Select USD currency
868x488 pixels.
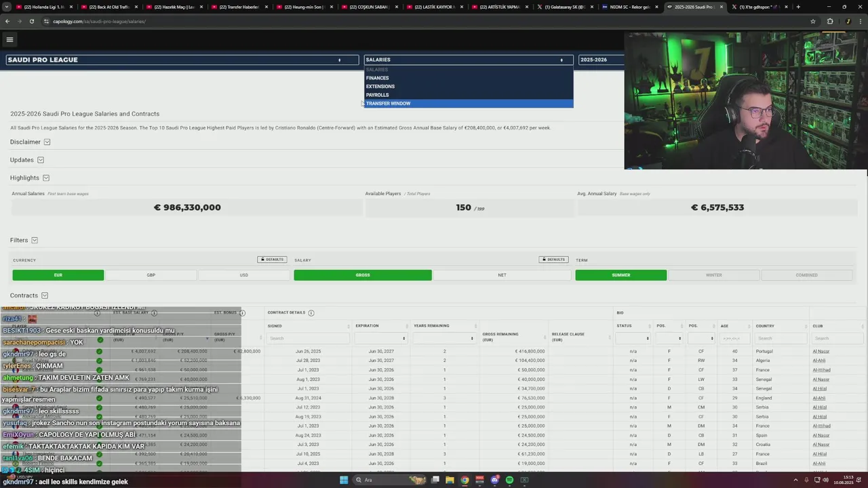pos(243,275)
